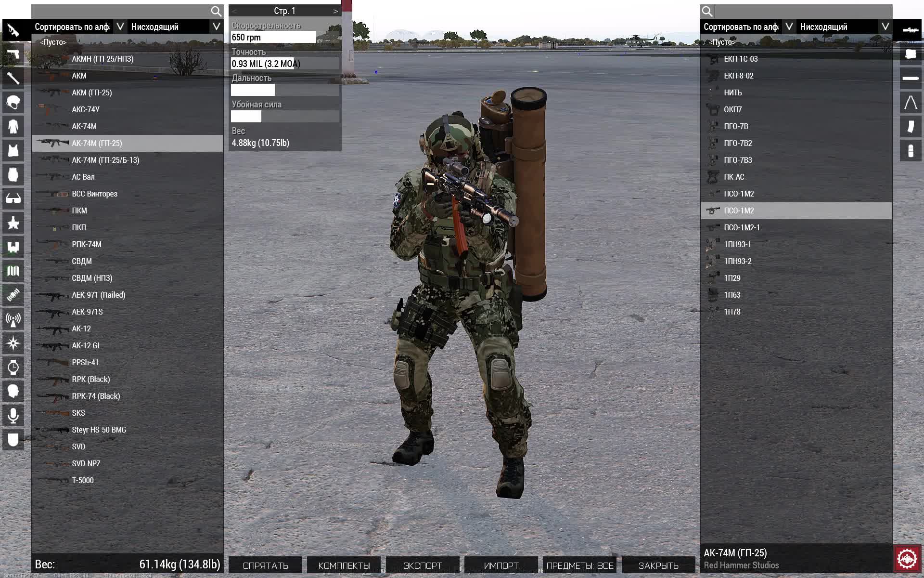The width and height of the screenshot is (924, 578).
Task: Click the right panel search magnifier
Action: [x=707, y=11]
